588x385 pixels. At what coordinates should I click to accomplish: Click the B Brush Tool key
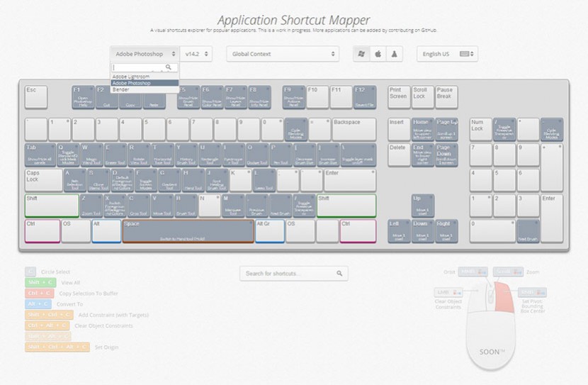click(186, 206)
